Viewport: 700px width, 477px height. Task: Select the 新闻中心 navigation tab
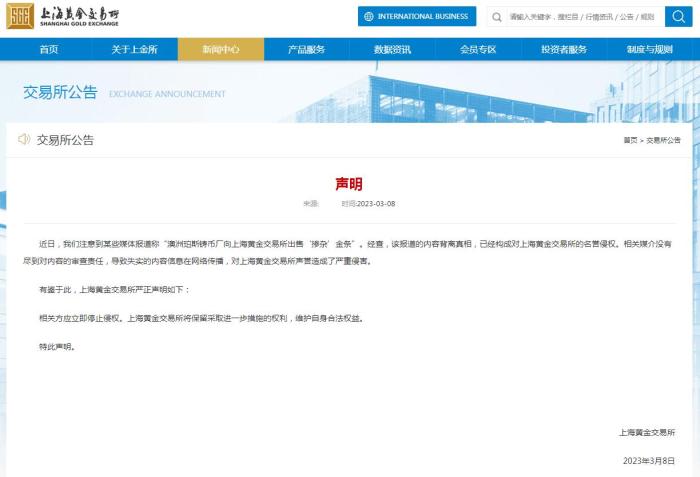(x=220, y=49)
